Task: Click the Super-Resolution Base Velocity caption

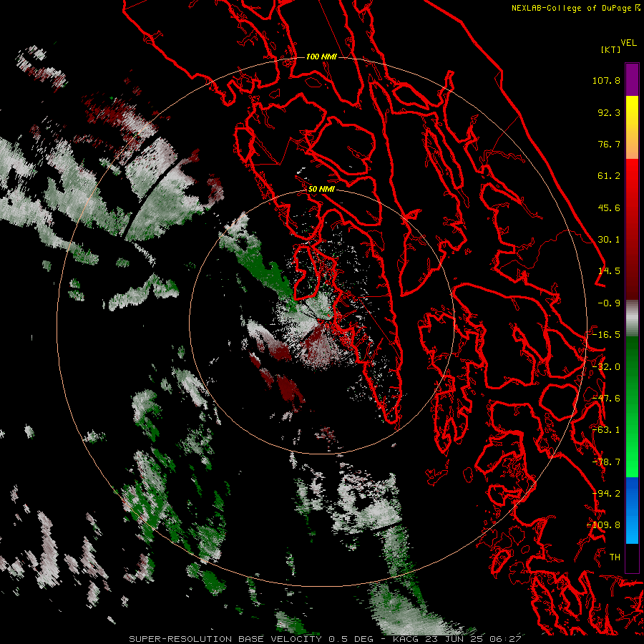Action: [x=226, y=639]
